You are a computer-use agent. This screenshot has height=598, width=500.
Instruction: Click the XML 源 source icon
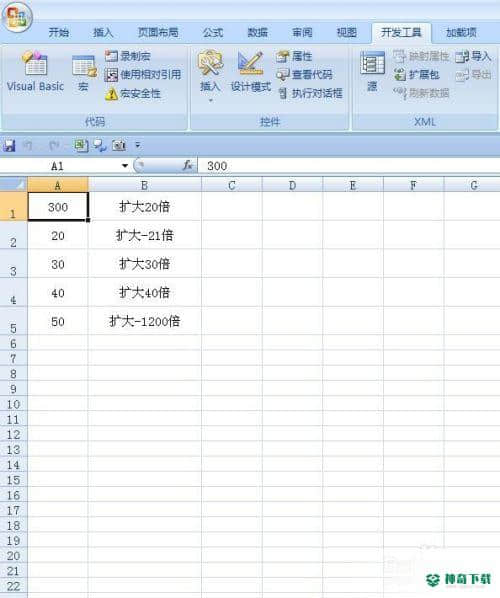(372, 72)
